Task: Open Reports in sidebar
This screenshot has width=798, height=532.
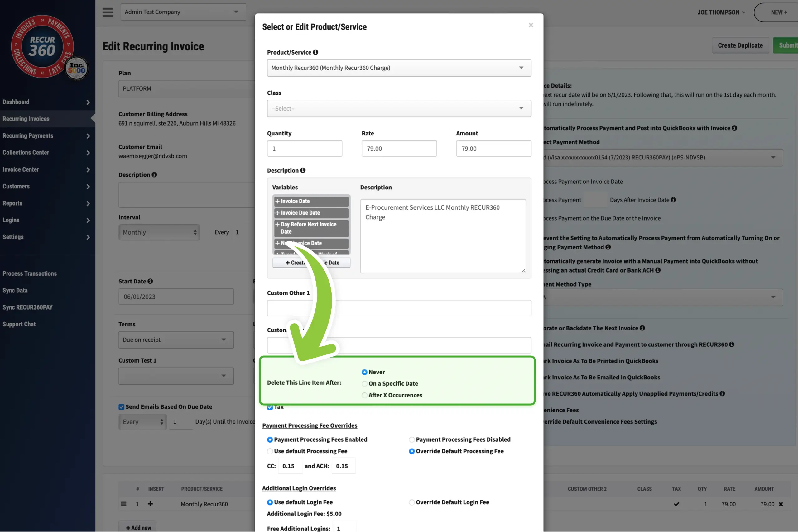Action: (12, 203)
